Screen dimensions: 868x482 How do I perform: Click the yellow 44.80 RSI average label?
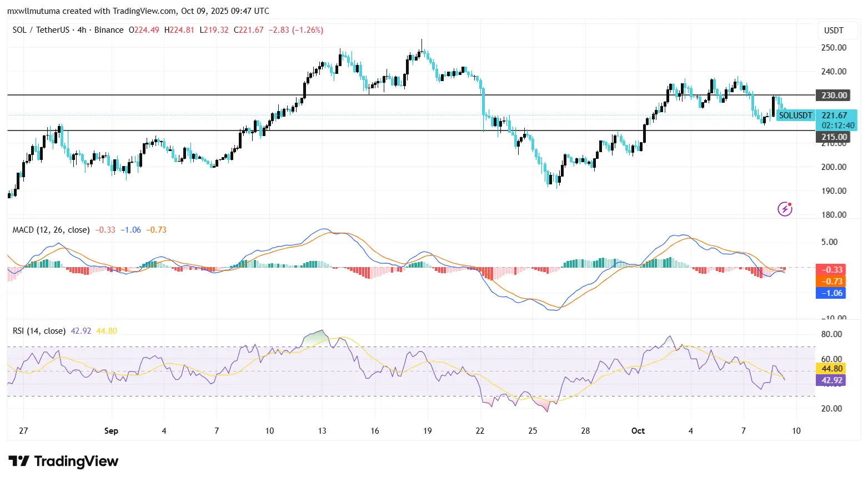pyautogui.click(x=831, y=369)
